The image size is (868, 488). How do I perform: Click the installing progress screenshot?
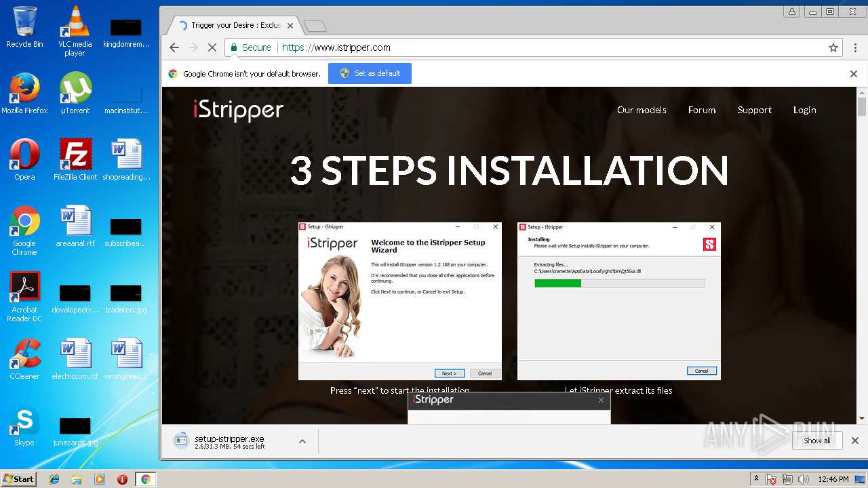coord(619,301)
